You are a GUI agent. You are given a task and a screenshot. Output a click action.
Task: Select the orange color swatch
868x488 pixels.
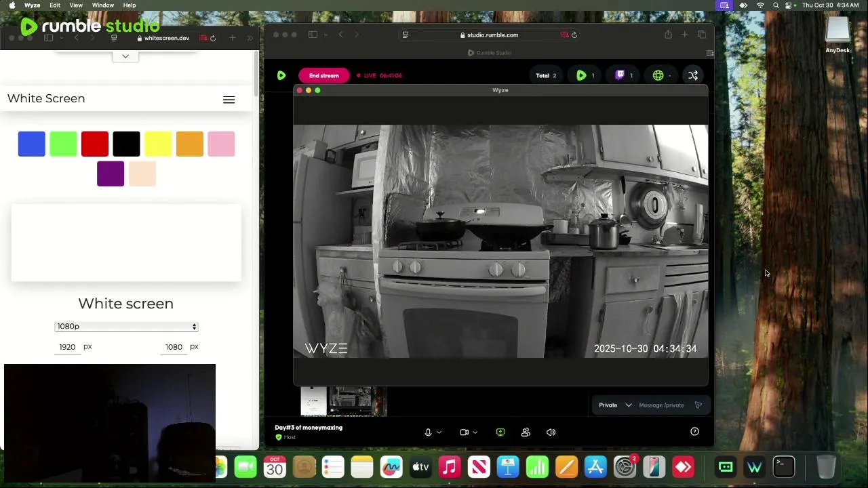pyautogui.click(x=190, y=144)
